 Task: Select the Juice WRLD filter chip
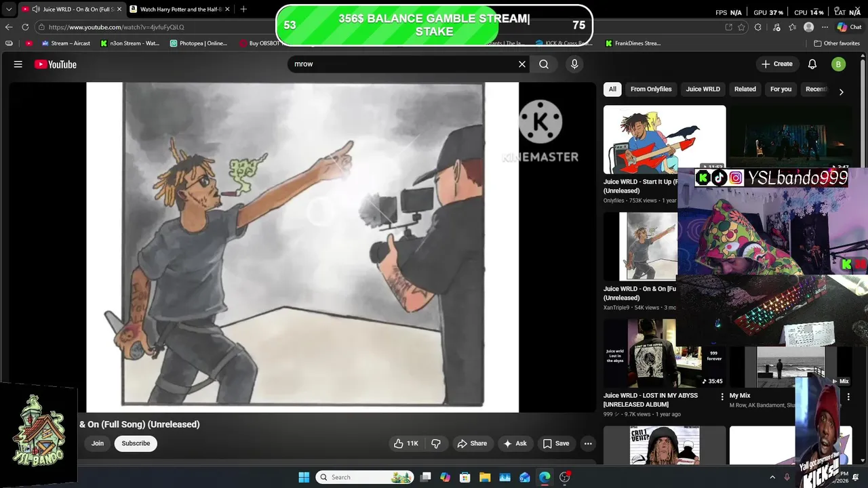(703, 89)
